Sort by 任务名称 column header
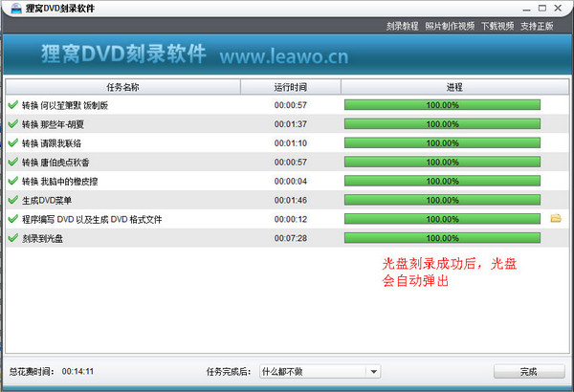This screenshot has height=392, width=574. point(123,87)
